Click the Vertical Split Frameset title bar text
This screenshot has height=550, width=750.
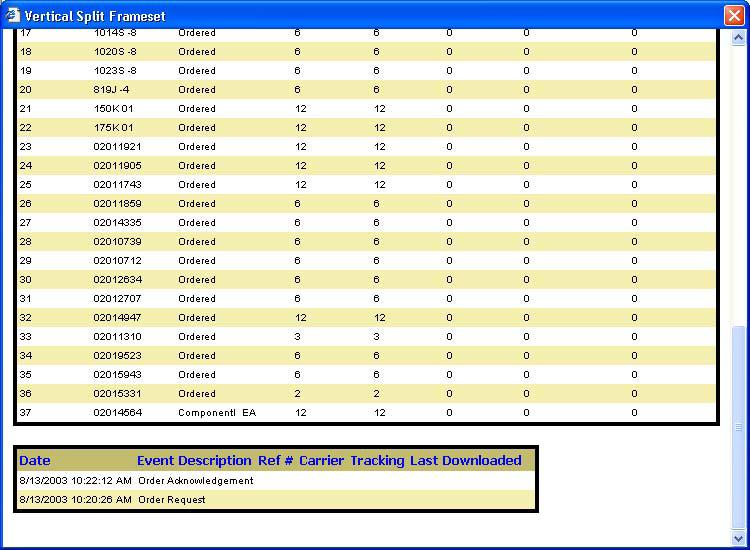[x=96, y=16]
